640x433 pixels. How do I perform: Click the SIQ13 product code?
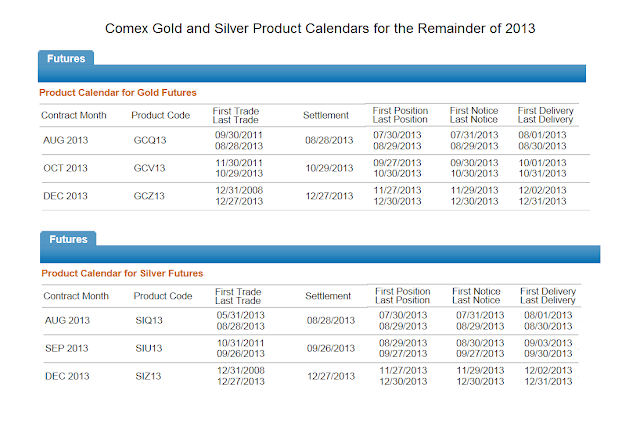pyautogui.click(x=151, y=321)
